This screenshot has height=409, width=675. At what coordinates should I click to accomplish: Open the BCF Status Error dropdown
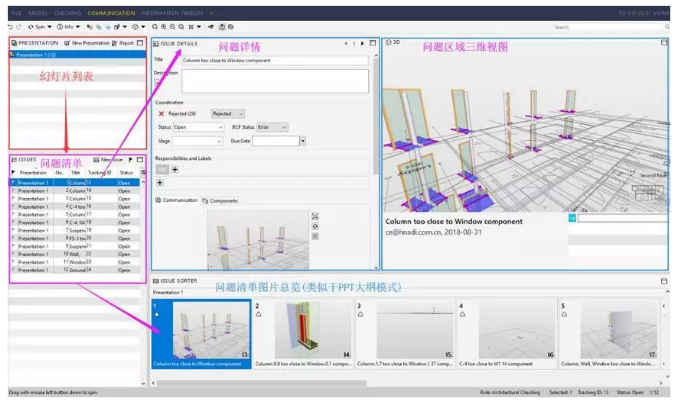click(x=272, y=127)
